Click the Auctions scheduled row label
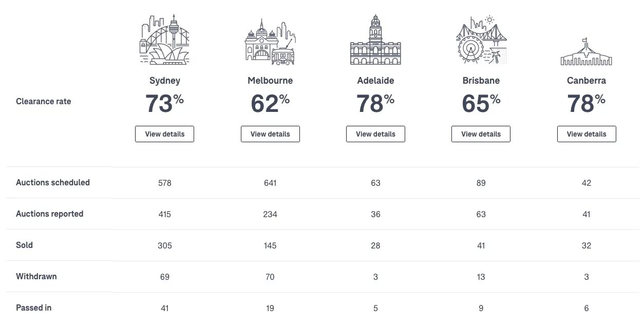The width and height of the screenshot is (644, 327). [x=53, y=182]
